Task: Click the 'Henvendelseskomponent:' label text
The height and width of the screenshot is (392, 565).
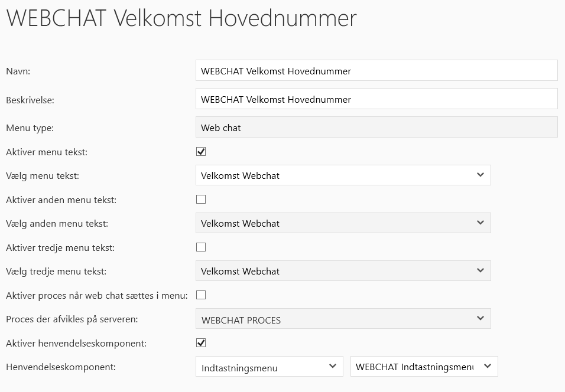Action: pos(60,367)
